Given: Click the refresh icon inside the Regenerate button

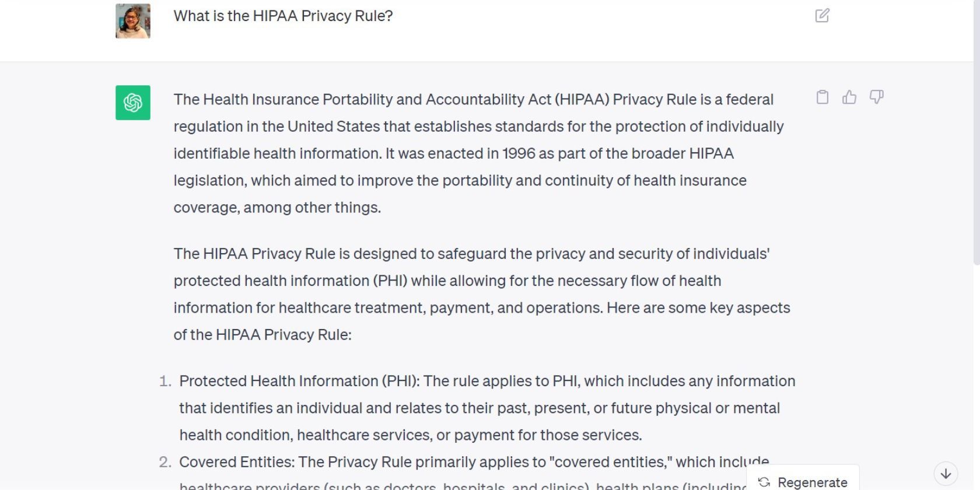Looking at the screenshot, I should (763, 482).
